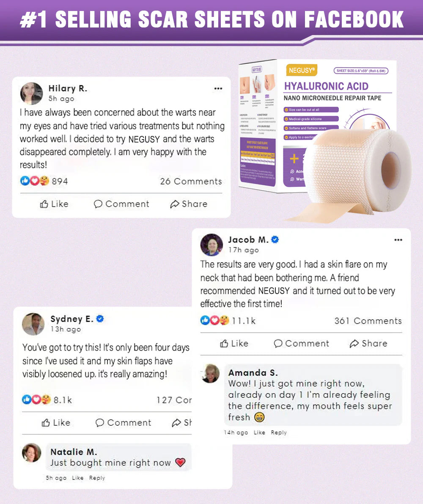Like Natalie M.'s comment
This screenshot has width=423, height=504.
click(77, 478)
